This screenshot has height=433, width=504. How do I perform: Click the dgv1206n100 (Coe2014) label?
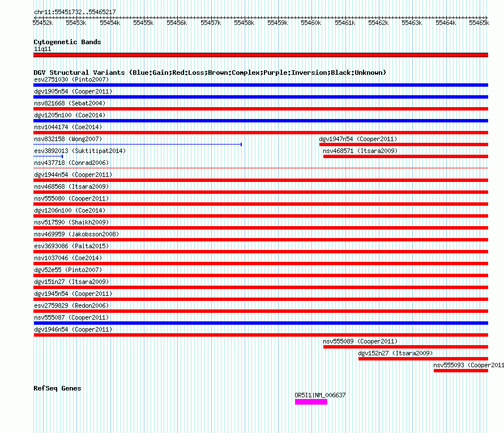click(70, 210)
